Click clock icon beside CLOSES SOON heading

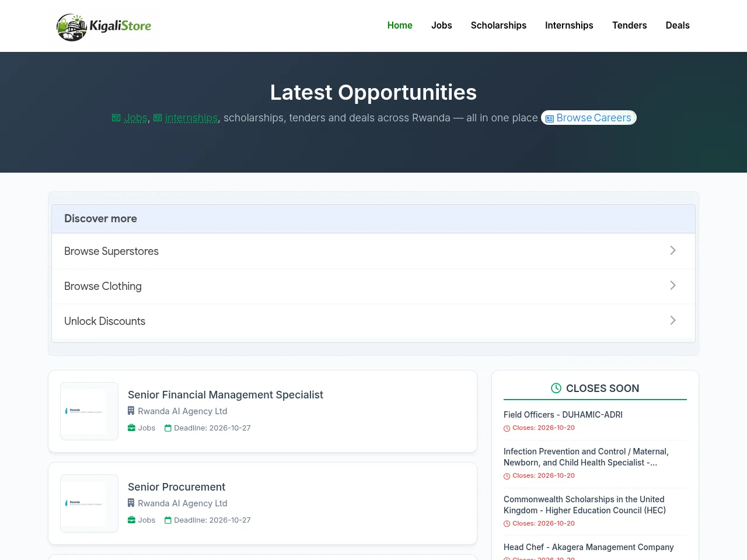(556, 388)
